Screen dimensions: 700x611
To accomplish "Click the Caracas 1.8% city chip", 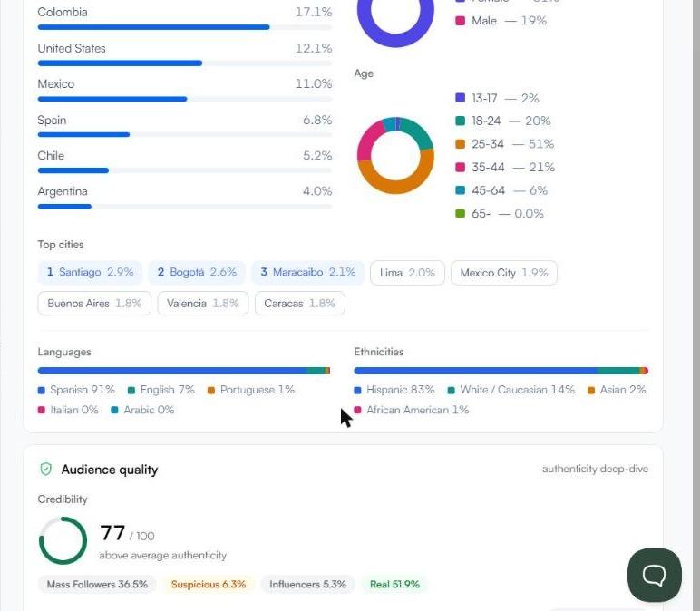I will [299, 304].
